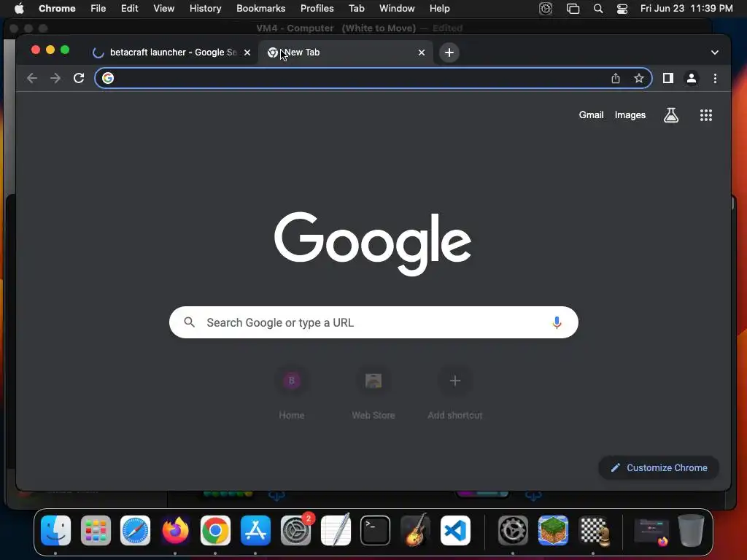Open the Gmail link

[x=591, y=114]
